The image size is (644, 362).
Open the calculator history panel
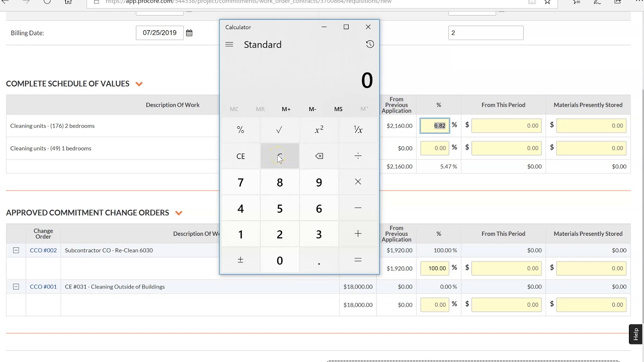click(x=370, y=44)
